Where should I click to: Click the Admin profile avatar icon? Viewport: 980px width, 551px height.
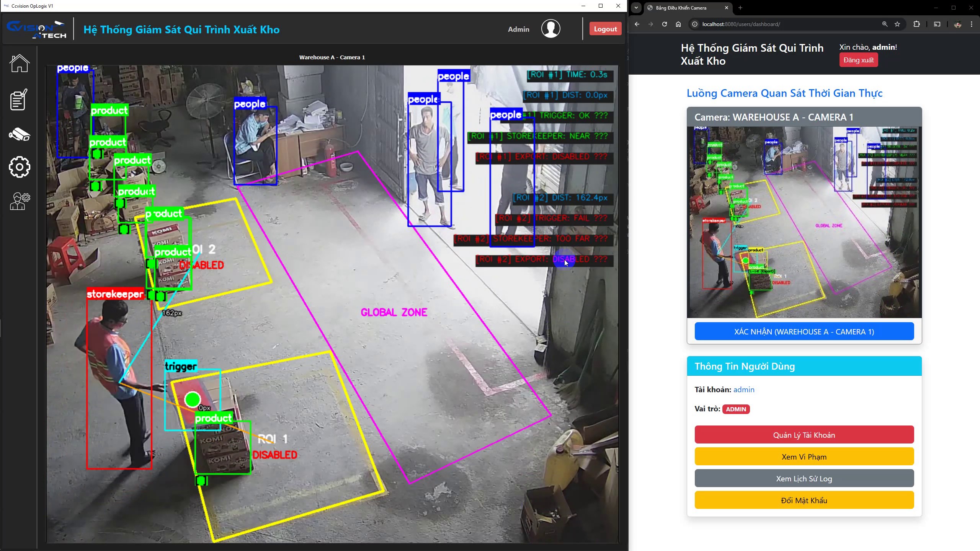[550, 29]
